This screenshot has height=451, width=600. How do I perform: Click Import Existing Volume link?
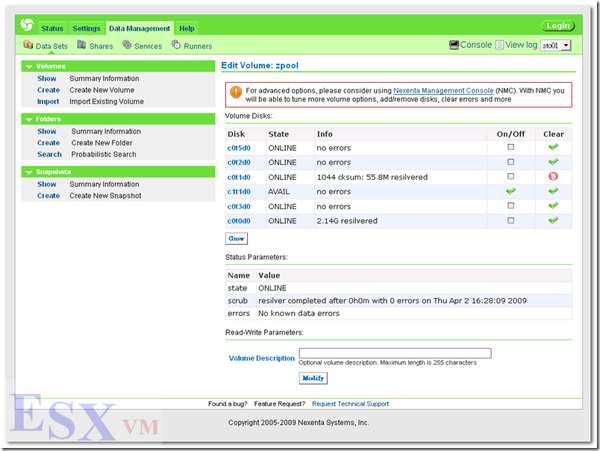click(106, 101)
